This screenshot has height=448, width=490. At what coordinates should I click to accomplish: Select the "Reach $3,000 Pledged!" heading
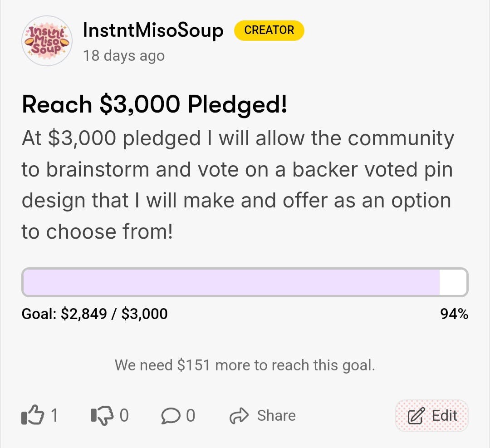154,105
